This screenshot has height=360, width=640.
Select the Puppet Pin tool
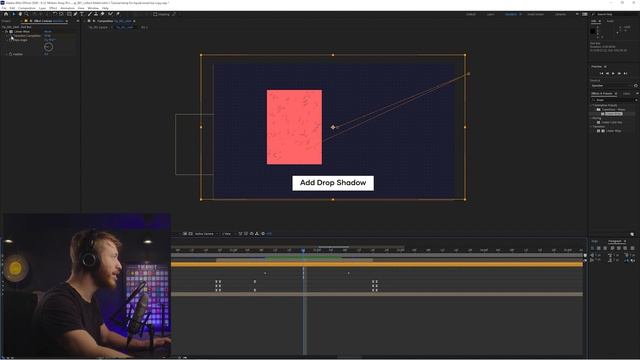click(118, 14)
